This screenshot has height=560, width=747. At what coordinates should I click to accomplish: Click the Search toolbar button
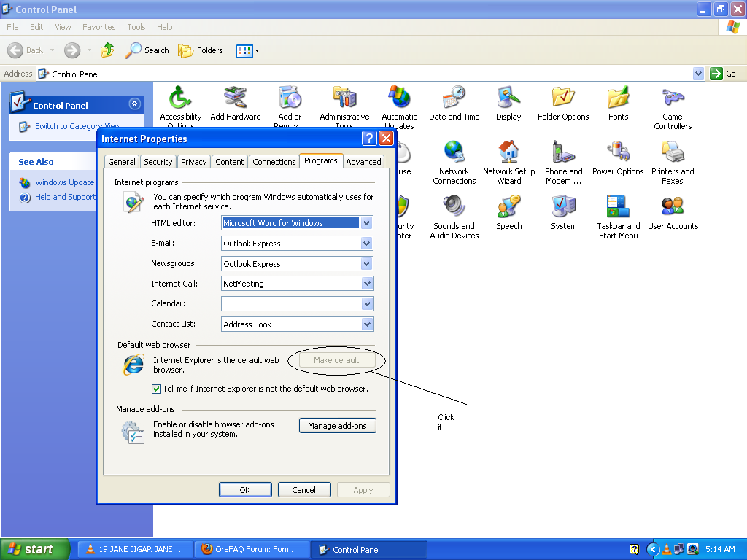click(147, 50)
